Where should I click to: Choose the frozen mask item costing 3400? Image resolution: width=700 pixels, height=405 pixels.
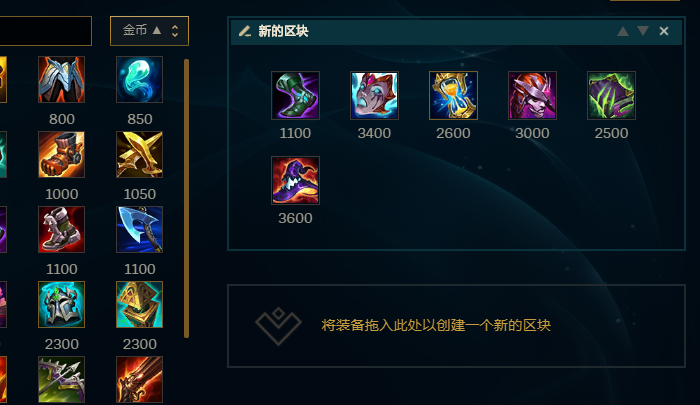tap(374, 95)
